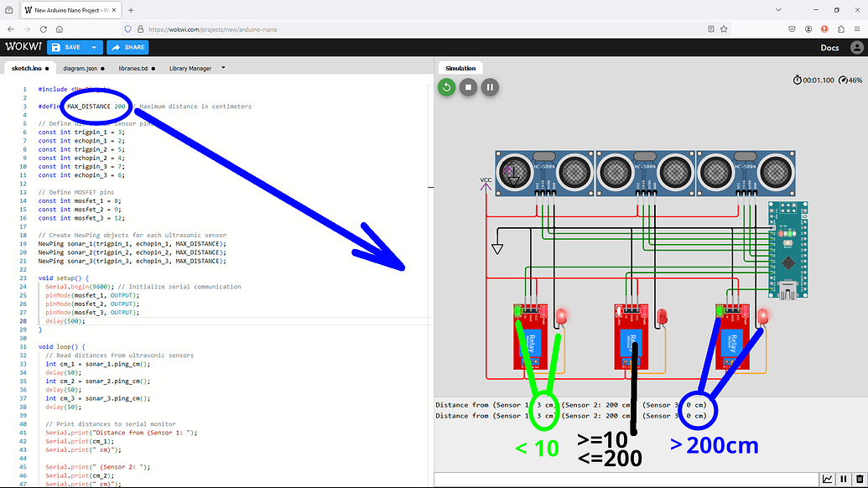Stop the running simulation
The height and width of the screenshot is (488, 868).
pos(468,87)
